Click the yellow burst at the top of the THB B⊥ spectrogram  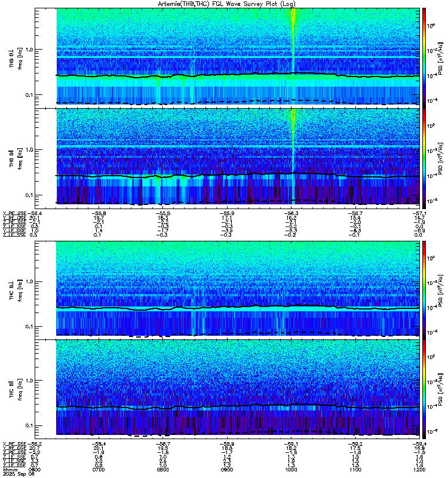coord(293,19)
